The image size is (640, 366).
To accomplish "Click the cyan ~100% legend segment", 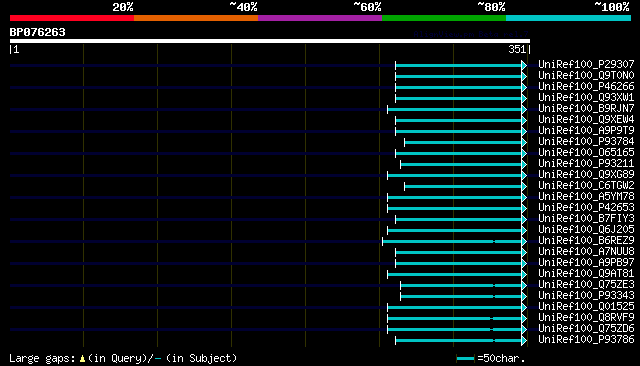I will point(569,18).
